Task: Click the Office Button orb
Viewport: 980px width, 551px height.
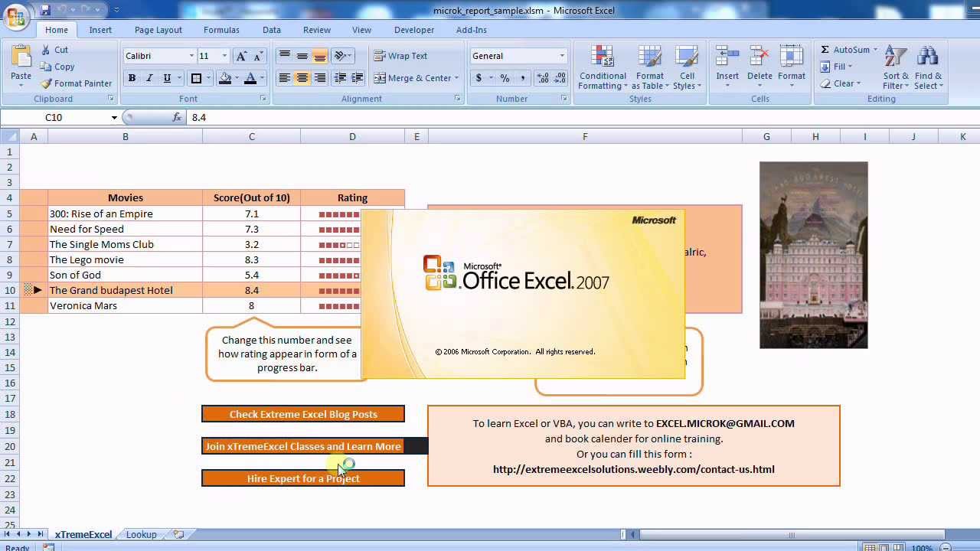Action: coord(15,15)
